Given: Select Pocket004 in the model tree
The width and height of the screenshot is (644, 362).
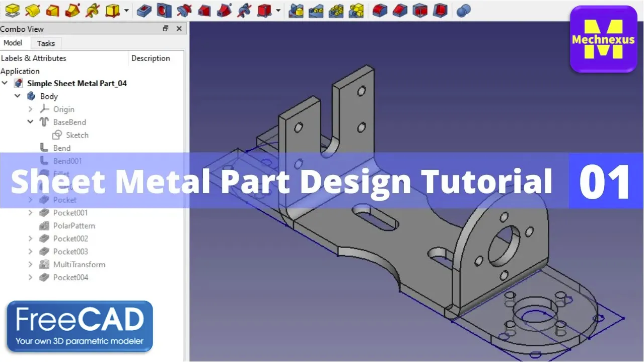Looking at the screenshot, I should (71, 277).
